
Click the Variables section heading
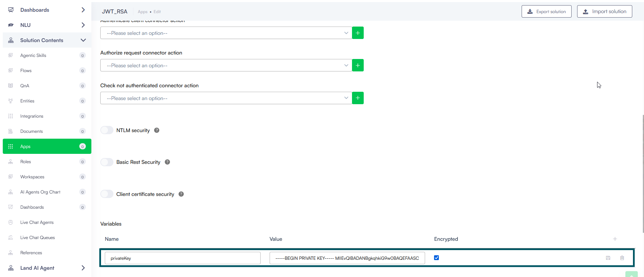pos(111,224)
